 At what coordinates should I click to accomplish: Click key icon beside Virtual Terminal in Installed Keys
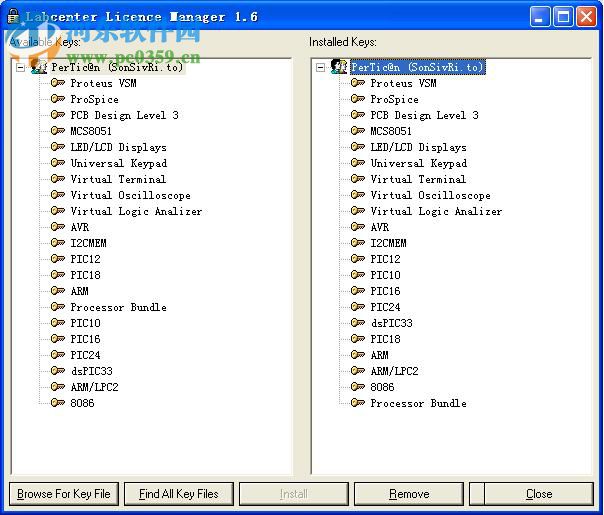click(358, 179)
